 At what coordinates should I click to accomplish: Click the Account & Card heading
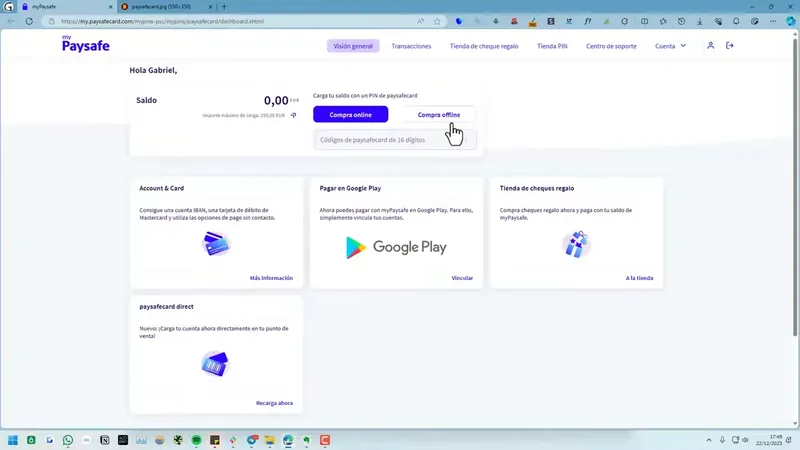click(162, 188)
